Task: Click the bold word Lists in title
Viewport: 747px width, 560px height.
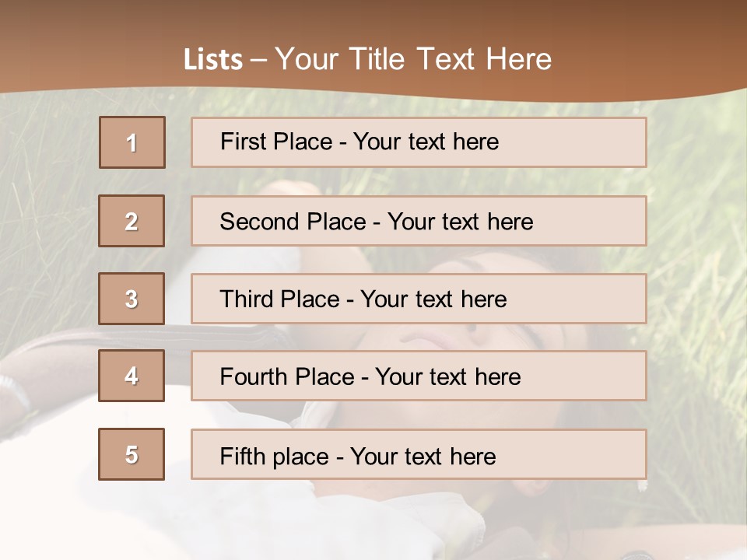Action: 213,60
